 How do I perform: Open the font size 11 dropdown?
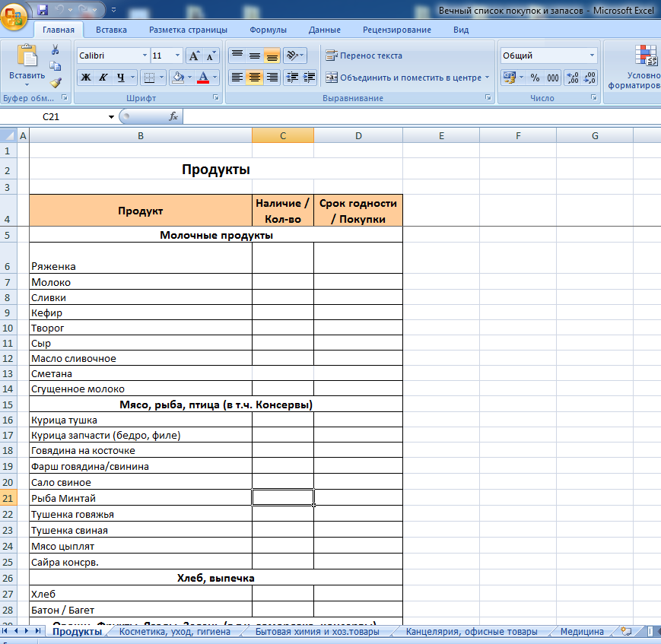[x=177, y=56]
